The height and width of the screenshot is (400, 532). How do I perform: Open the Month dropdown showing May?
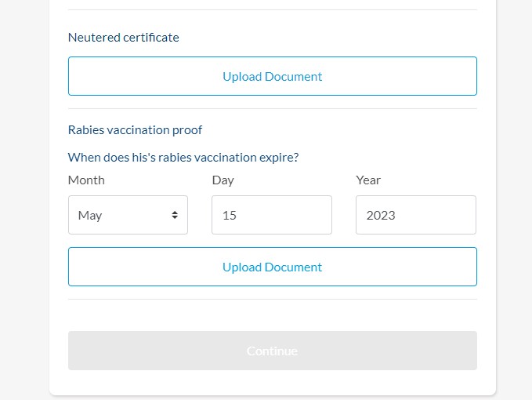[x=128, y=215]
